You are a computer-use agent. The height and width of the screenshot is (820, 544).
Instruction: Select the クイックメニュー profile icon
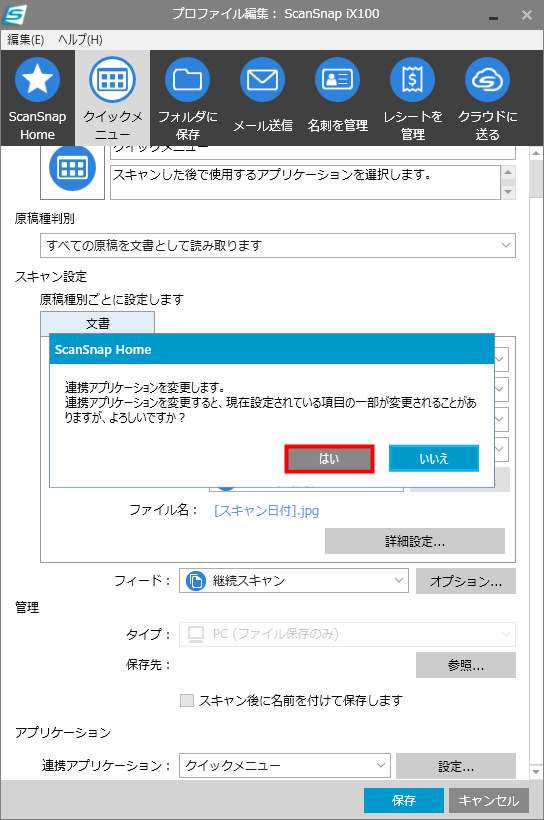tap(112, 79)
